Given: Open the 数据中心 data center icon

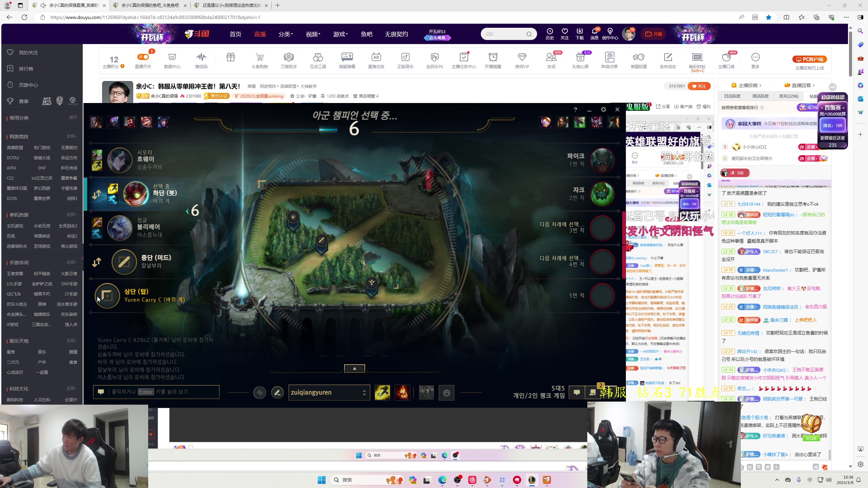Looking at the screenshot, I should [x=172, y=58].
